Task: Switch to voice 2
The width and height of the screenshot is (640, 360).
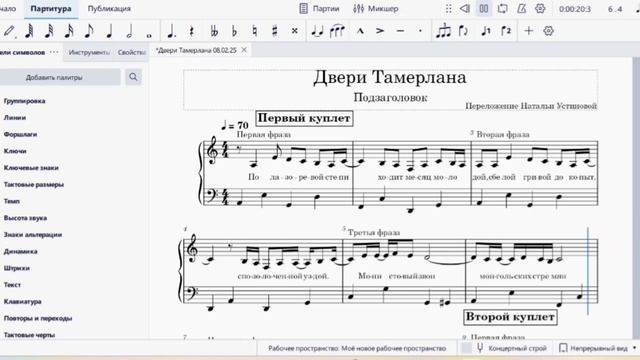Action: pos(506,31)
